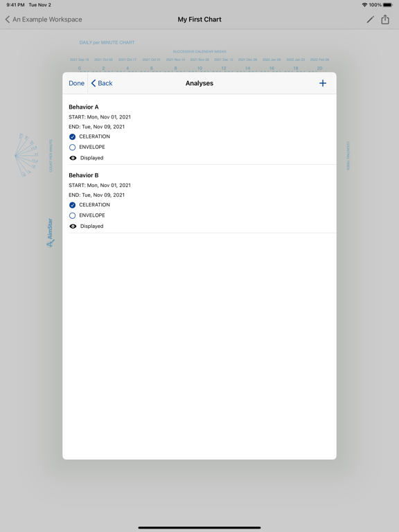399x532 pixels.
Task: Toggle Displayed eye for Behavior B
Action: (73, 226)
